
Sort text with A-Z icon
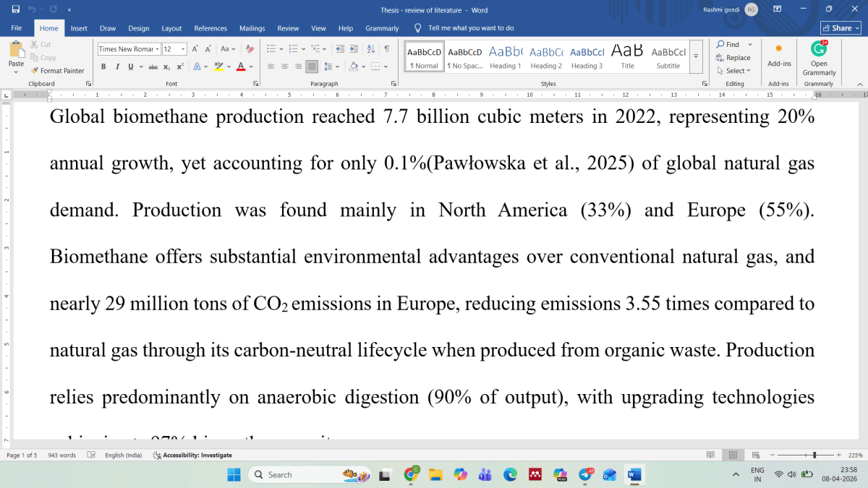(370, 48)
